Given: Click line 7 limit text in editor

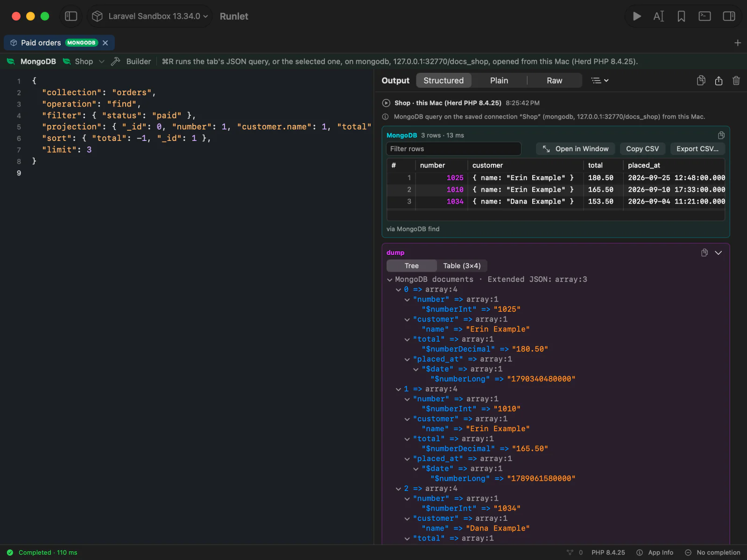Looking at the screenshot, I should 67,150.
